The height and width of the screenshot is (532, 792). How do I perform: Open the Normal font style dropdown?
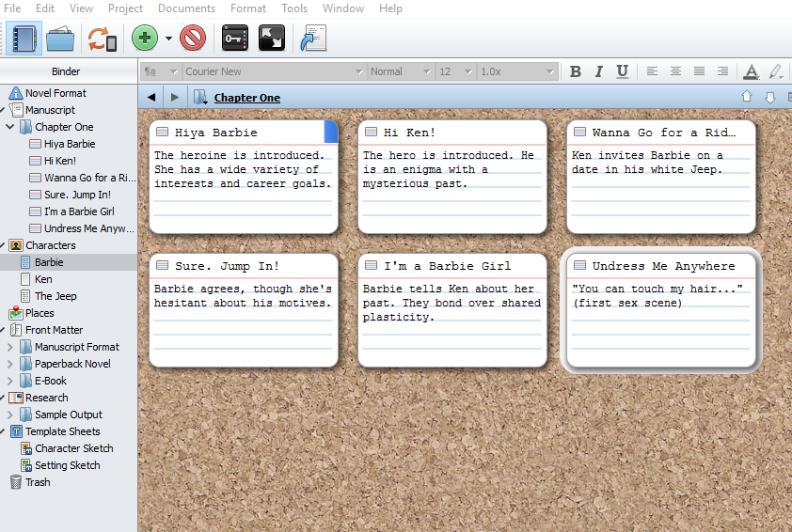(x=400, y=71)
